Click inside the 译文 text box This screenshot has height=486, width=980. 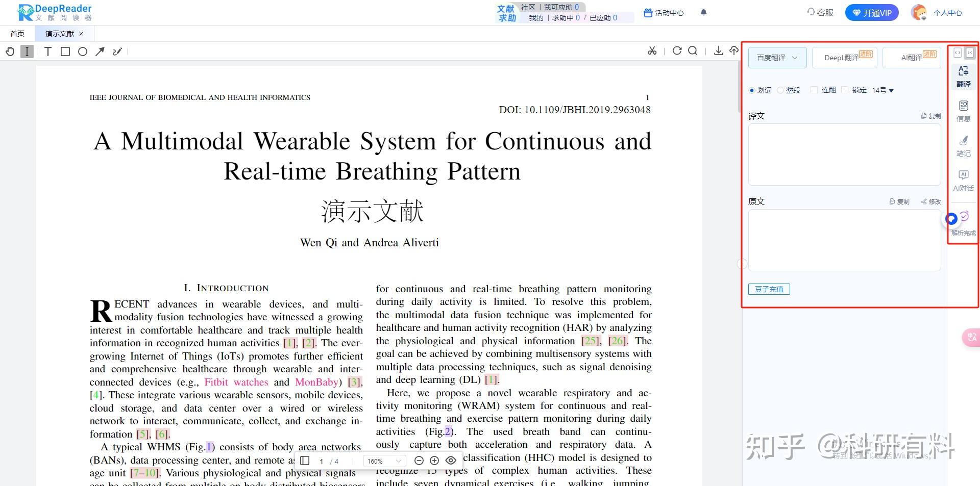coord(844,155)
